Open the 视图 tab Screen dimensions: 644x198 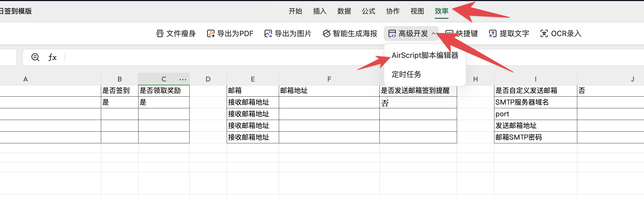coord(417,11)
